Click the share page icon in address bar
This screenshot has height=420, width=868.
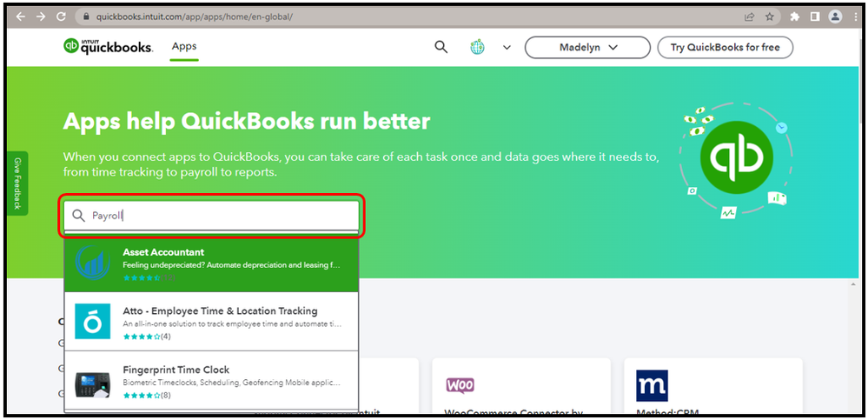[749, 17]
